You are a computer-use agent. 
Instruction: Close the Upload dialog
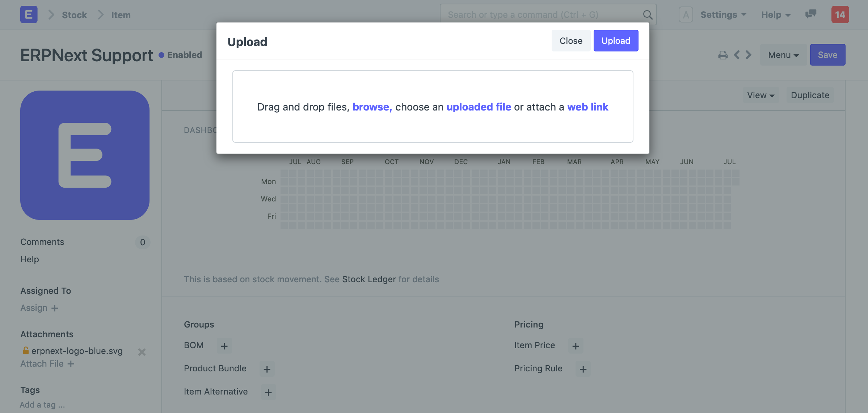point(571,41)
